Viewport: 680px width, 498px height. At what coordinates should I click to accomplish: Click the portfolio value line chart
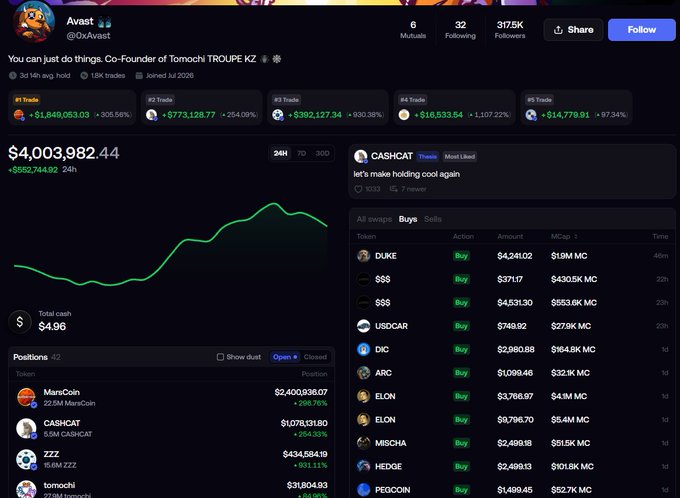[x=171, y=244]
